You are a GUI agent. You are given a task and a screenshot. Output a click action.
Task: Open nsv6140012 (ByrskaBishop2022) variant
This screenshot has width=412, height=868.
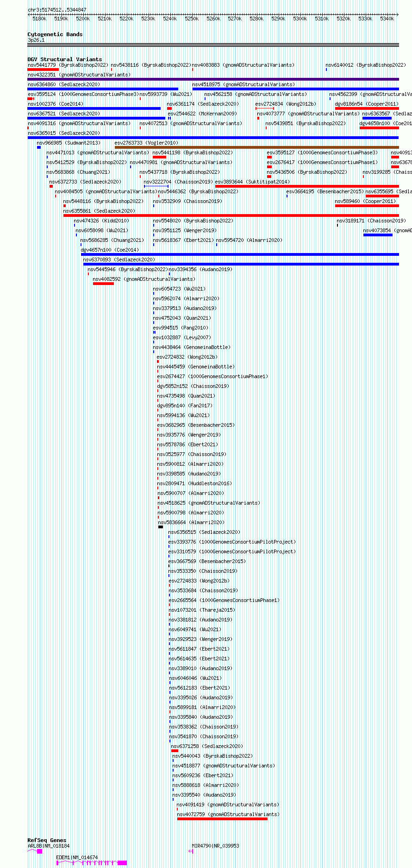click(366, 65)
